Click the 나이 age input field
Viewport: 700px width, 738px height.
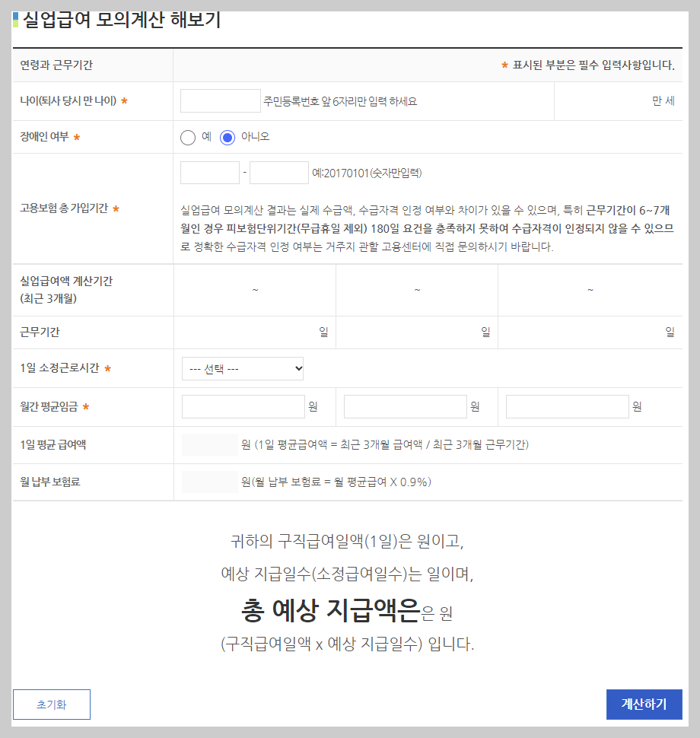tap(220, 100)
